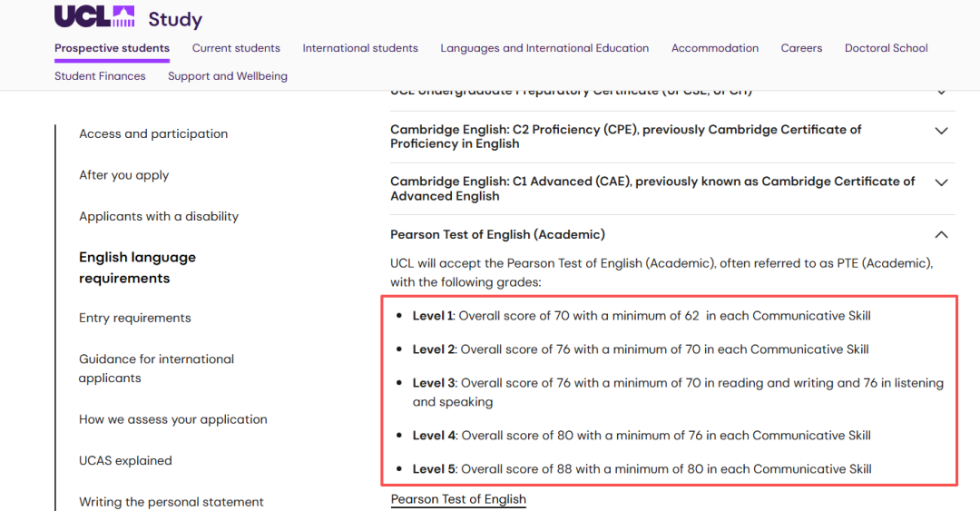980x511 pixels.
Task: Go to the Accommodation menu item
Action: click(x=715, y=48)
